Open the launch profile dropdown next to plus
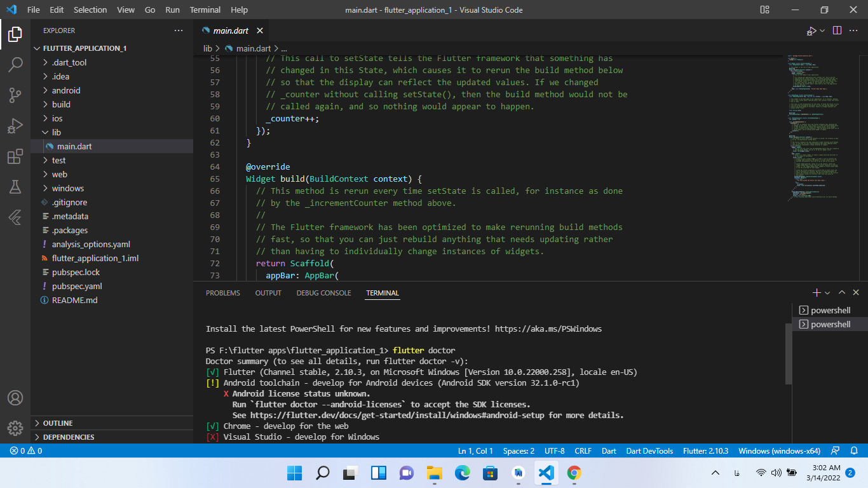The image size is (868, 488). (827, 293)
